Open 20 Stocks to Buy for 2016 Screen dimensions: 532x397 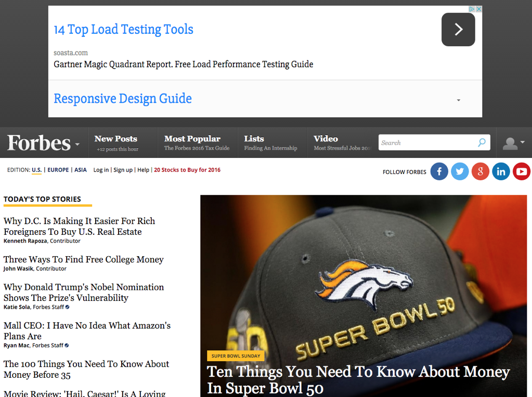[187, 170]
